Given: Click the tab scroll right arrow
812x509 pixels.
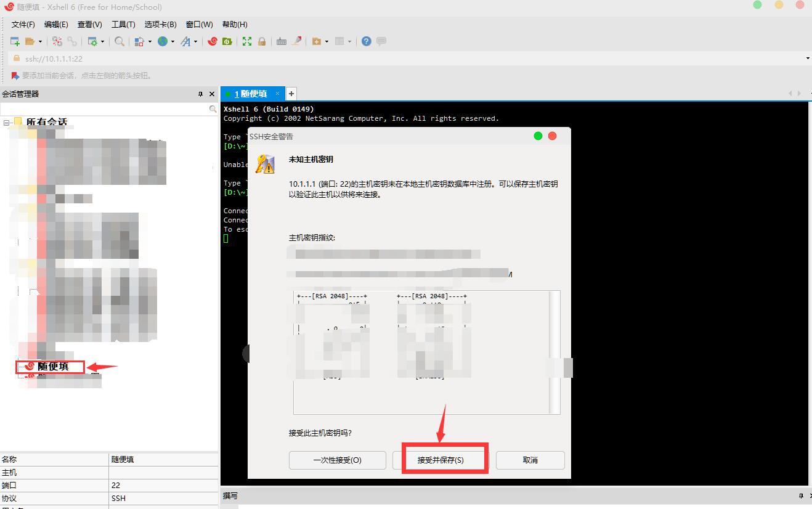Looking at the screenshot, I should pos(800,94).
